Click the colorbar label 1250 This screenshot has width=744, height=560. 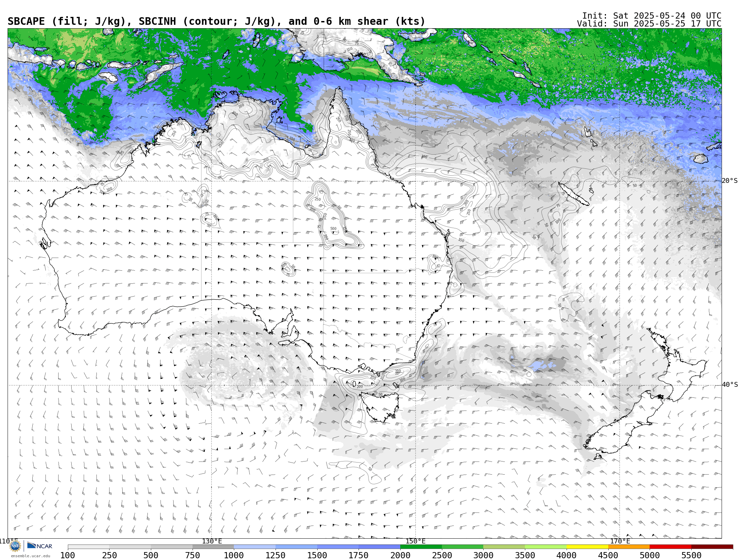(276, 556)
